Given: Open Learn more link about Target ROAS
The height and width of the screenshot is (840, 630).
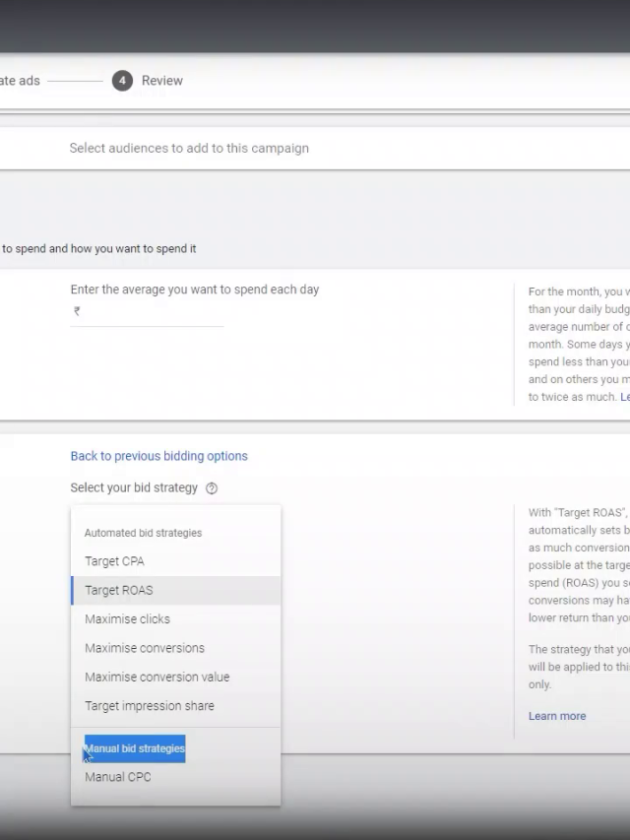Looking at the screenshot, I should tap(556, 716).
